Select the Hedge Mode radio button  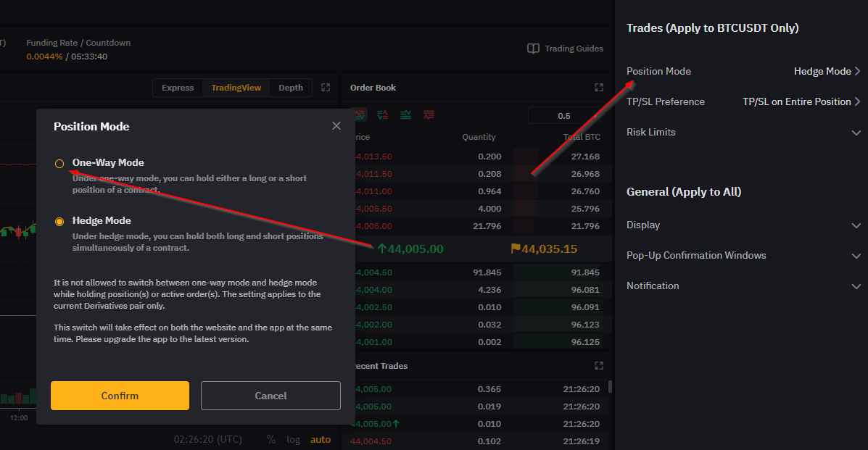point(59,222)
